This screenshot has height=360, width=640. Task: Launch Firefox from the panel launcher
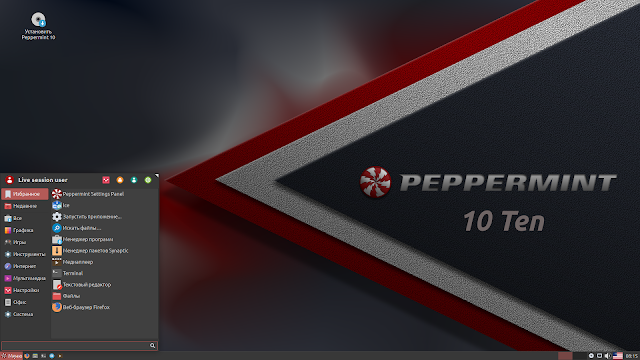click(27, 356)
